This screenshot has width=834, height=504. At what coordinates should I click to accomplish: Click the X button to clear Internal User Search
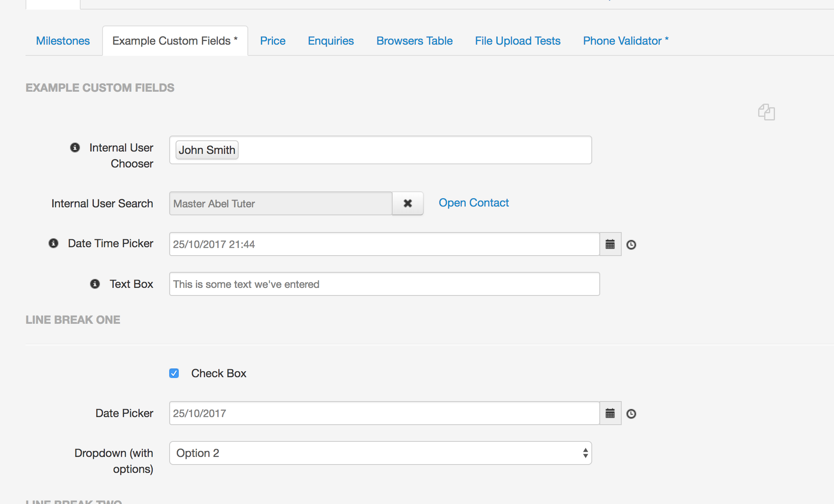[x=408, y=203]
